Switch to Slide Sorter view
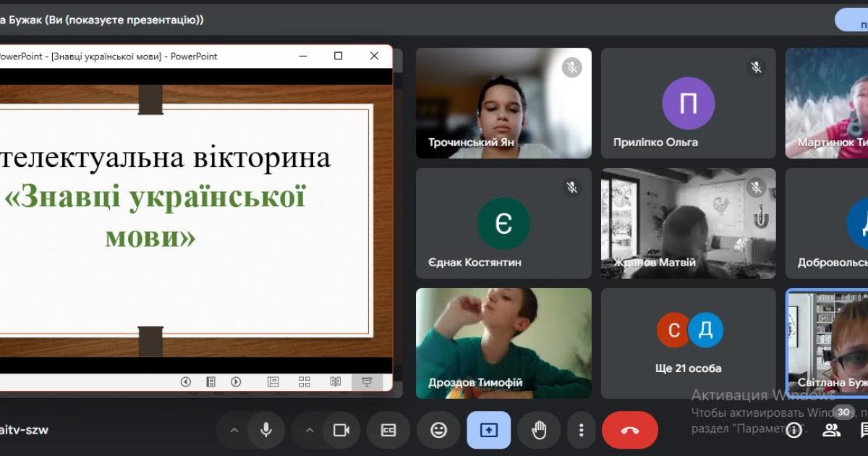This screenshot has height=456, width=868. [305, 381]
